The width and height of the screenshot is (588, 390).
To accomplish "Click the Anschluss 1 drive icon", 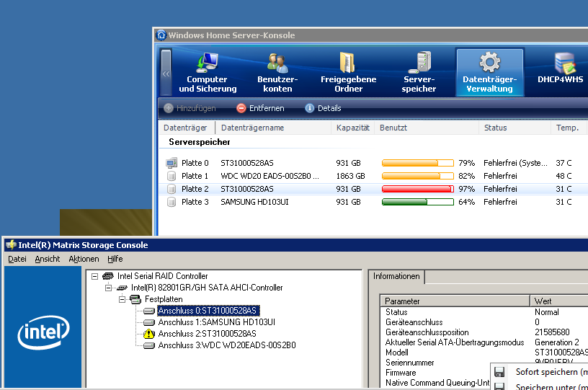I will click(x=149, y=322).
